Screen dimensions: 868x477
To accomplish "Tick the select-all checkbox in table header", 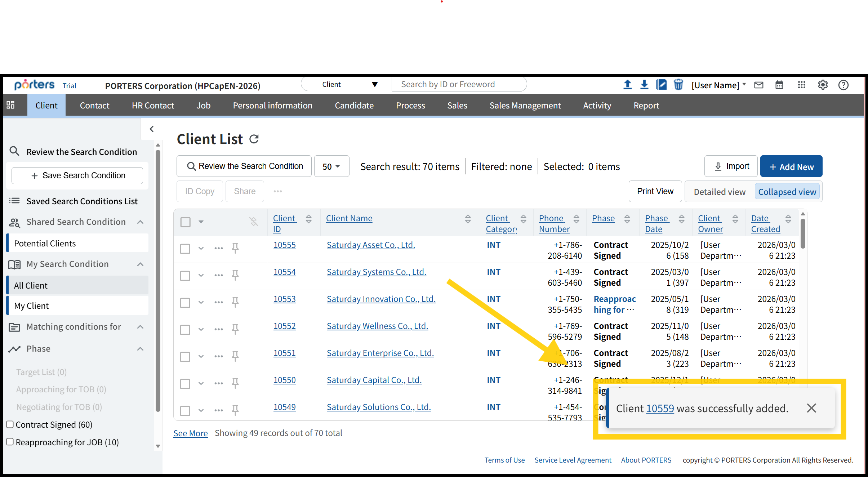I will pyautogui.click(x=186, y=222).
